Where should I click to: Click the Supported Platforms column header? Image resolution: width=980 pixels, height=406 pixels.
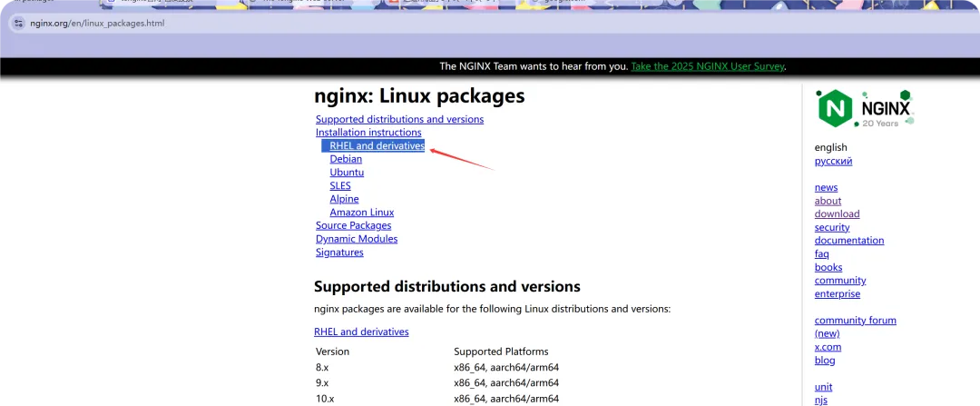pos(501,352)
